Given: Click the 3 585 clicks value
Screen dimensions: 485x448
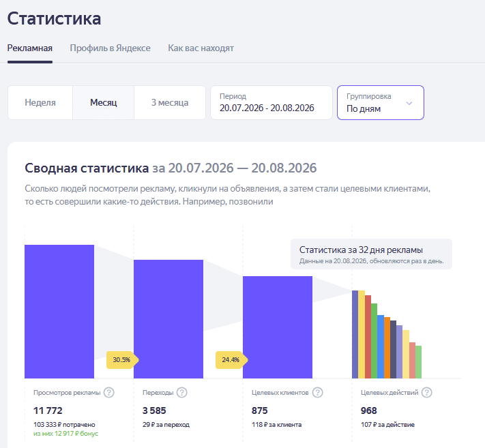Looking at the screenshot, I should point(154,410).
